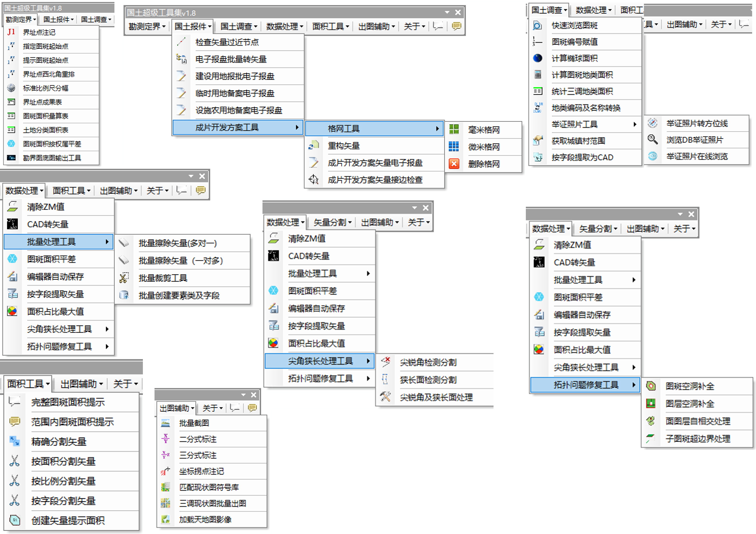Click the 批量裁剪工具 scissors icon

(x=124, y=278)
